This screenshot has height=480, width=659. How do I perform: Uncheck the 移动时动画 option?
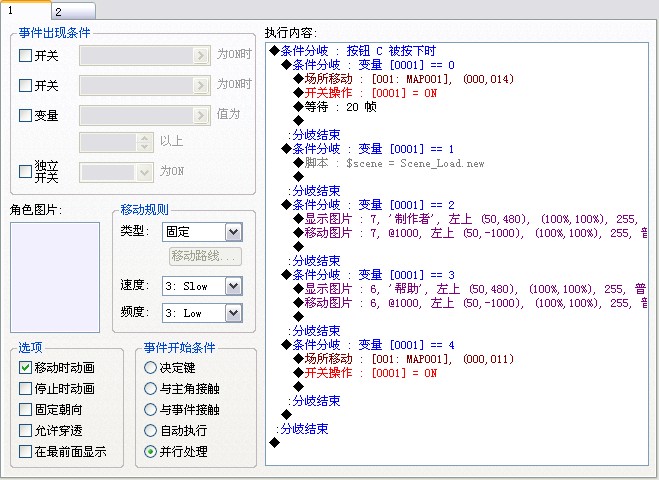(x=25, y=368)
